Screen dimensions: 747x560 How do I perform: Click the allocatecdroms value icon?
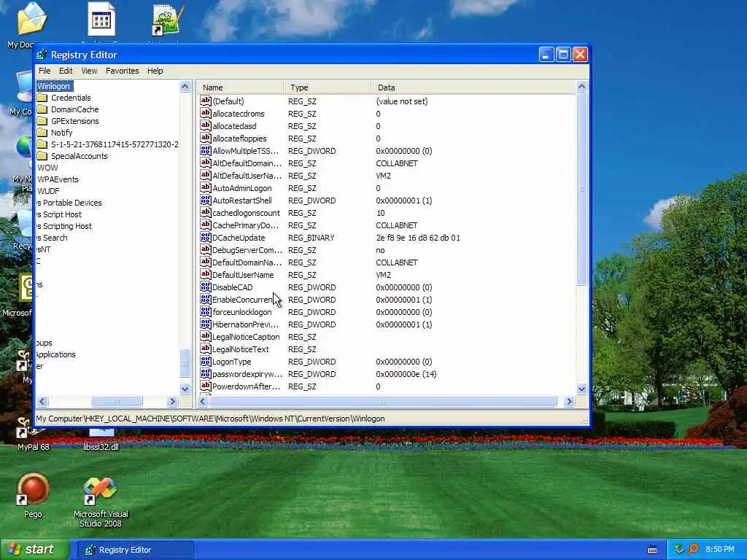point(205,113)
